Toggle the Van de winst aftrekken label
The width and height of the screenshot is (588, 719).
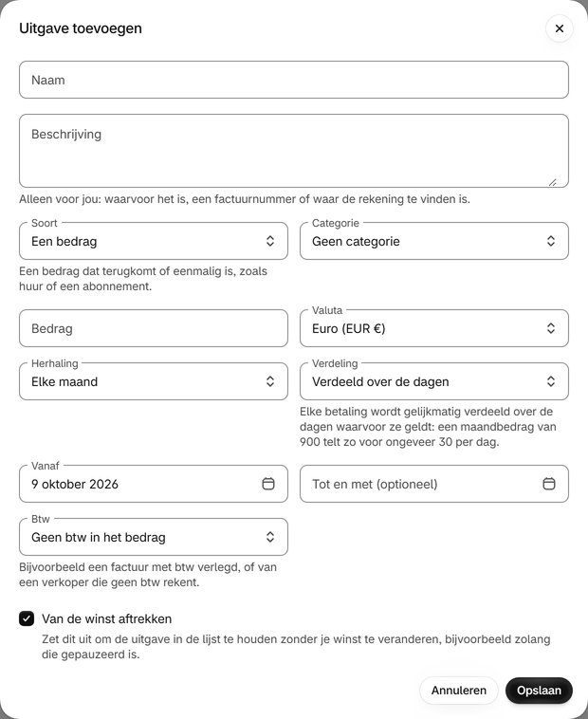[107, 619]
